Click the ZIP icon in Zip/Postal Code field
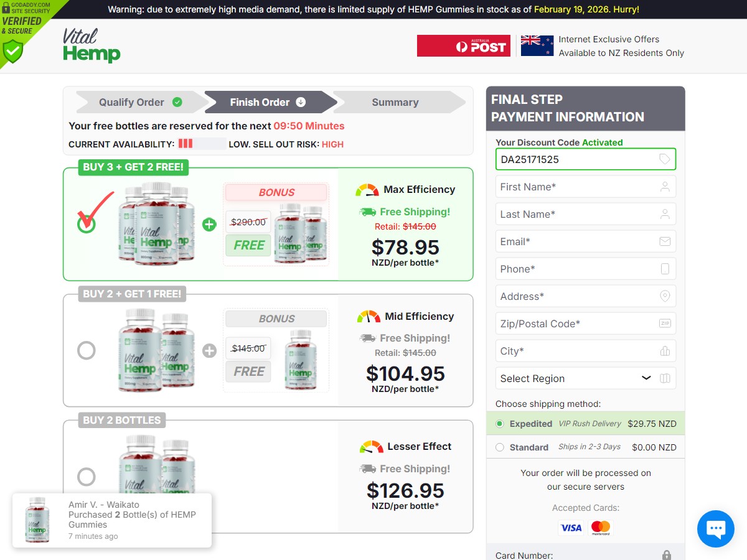 pyautogui.click(x=665, y=323)
